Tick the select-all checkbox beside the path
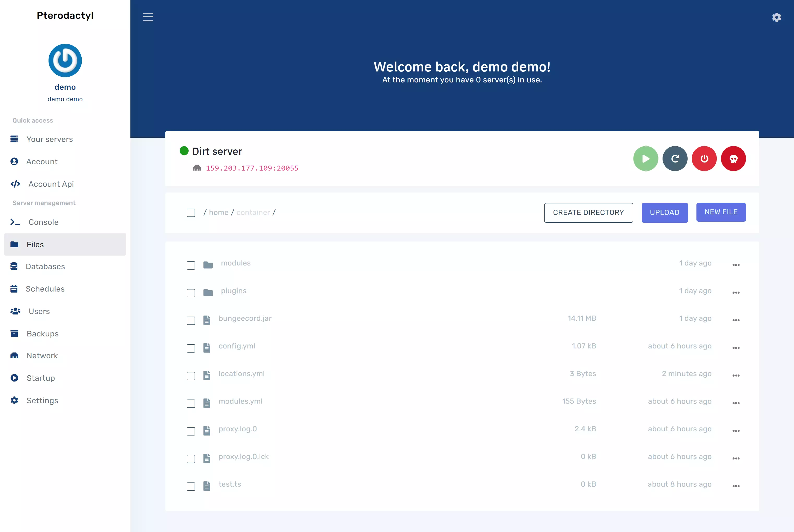794x532 pixels. click(191, 213)
